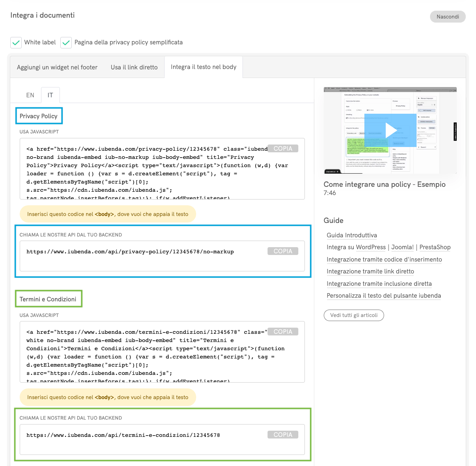
Task: Play the policy integration example video
Action: coord(390,130)
